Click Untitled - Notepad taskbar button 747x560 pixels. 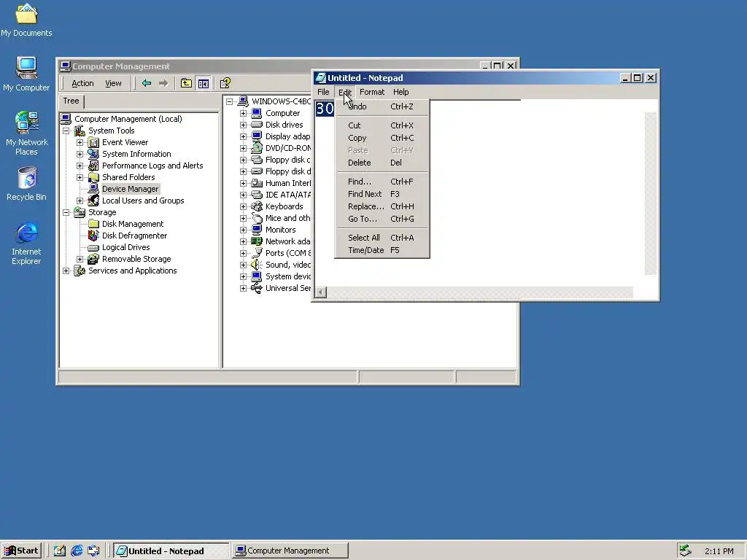[171, 551]
